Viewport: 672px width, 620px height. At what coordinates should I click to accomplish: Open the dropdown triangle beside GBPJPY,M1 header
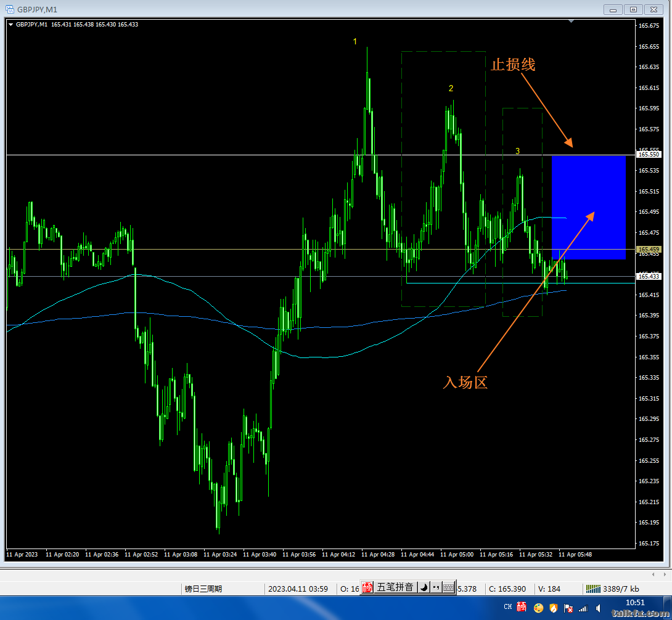[x=10, y=25]
